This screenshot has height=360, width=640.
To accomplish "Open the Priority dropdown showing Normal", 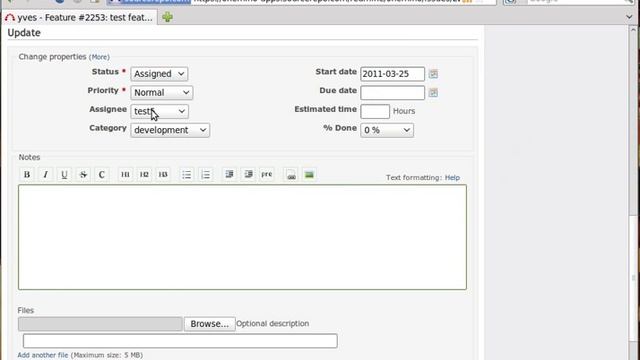I will click(162, 93).
